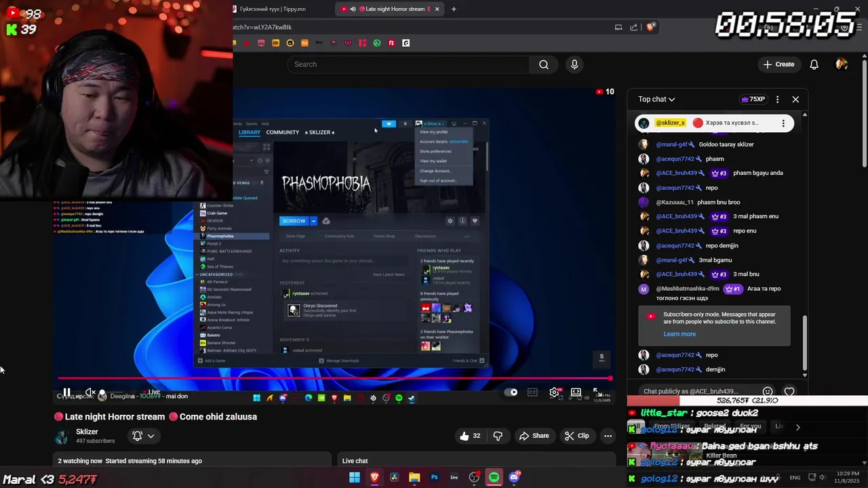Click the Live chat section heading
The width and height of the screenshot is (868, 488).
pyautogui.click(x=355, y=461)
